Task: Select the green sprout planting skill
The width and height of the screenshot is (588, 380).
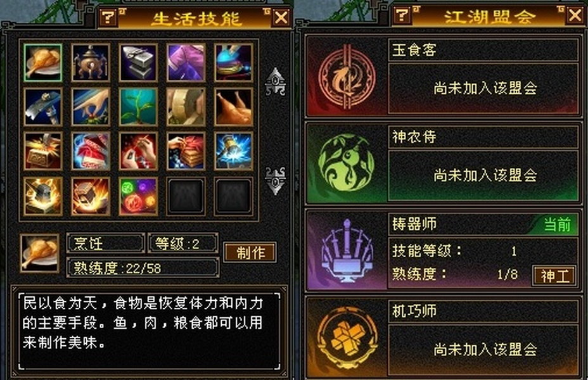Action: point(138,107)
